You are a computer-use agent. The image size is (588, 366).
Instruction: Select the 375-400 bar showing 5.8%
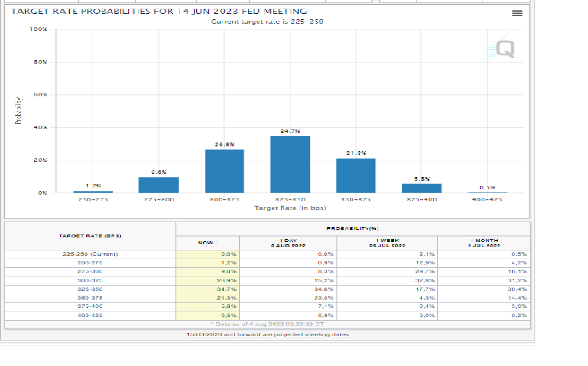tap(421, 188)
